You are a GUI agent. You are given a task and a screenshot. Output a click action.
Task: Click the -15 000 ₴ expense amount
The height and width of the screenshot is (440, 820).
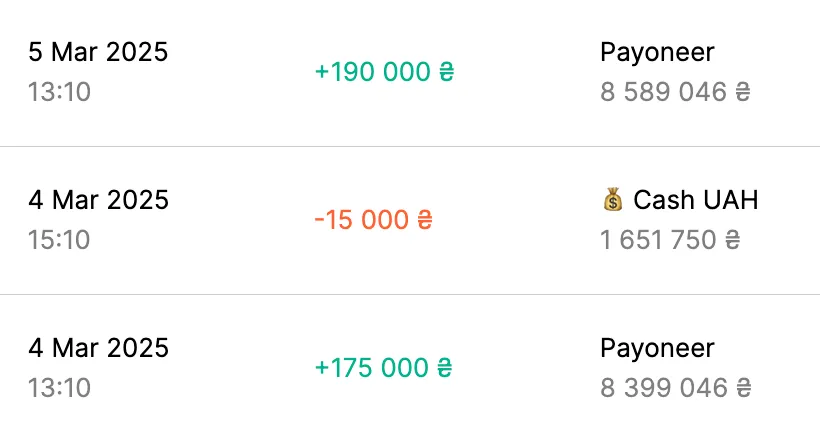pos(373,220)
